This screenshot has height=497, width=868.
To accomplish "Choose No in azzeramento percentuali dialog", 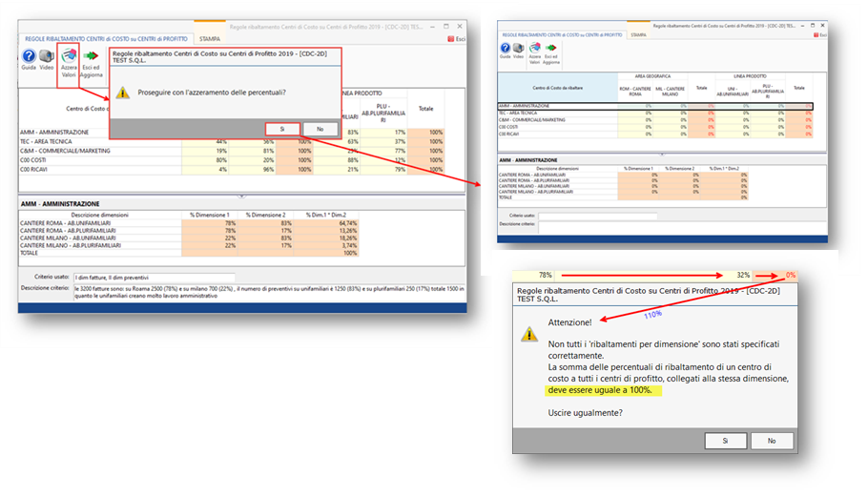I will (320, 129).
